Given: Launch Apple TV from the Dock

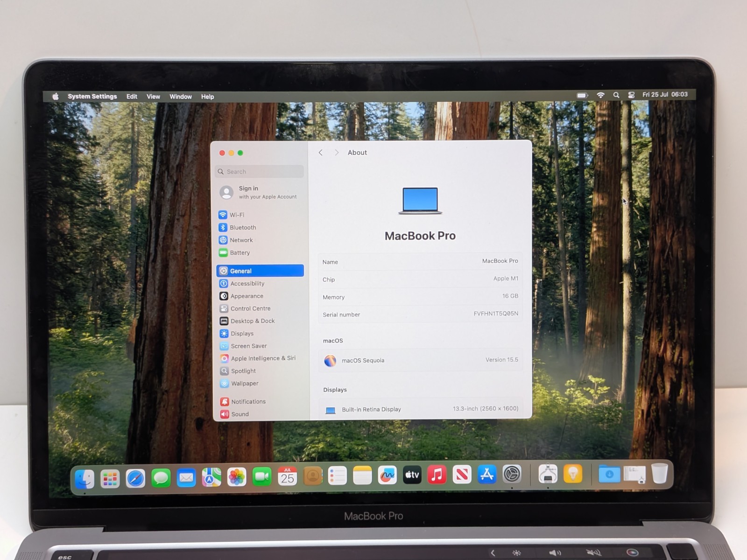Looking at the screenshot, I should (412, 475).
